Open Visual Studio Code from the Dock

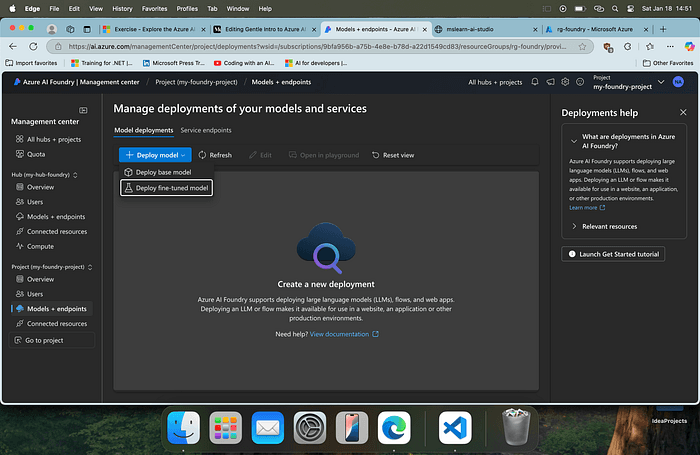click(x=455, y=428)
